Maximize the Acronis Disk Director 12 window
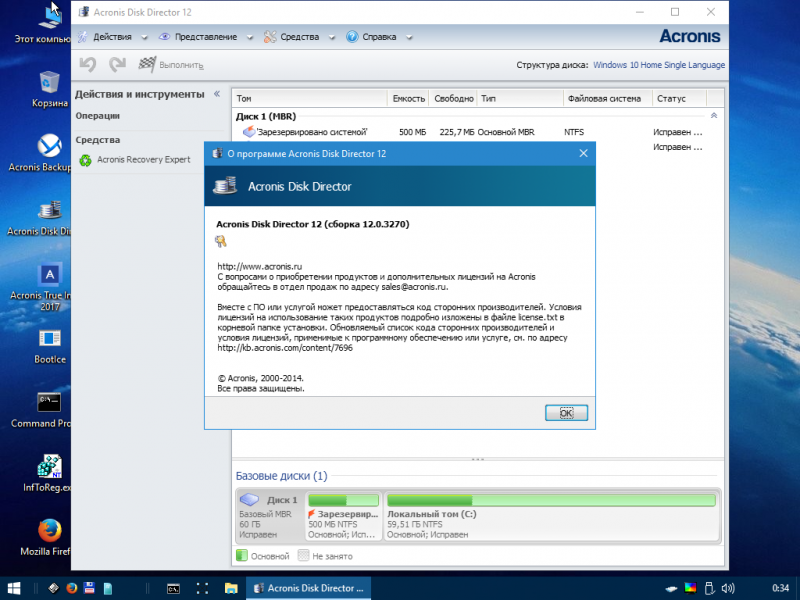Image resolution: width=800 pixels, height=600 pixels. tap(675, 12)
